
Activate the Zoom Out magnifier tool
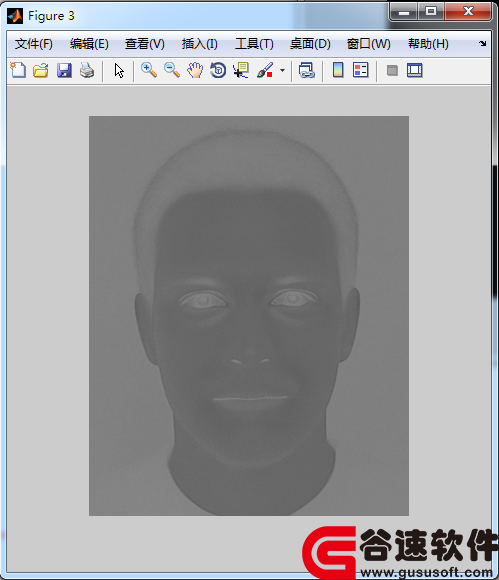coord(172,70)
